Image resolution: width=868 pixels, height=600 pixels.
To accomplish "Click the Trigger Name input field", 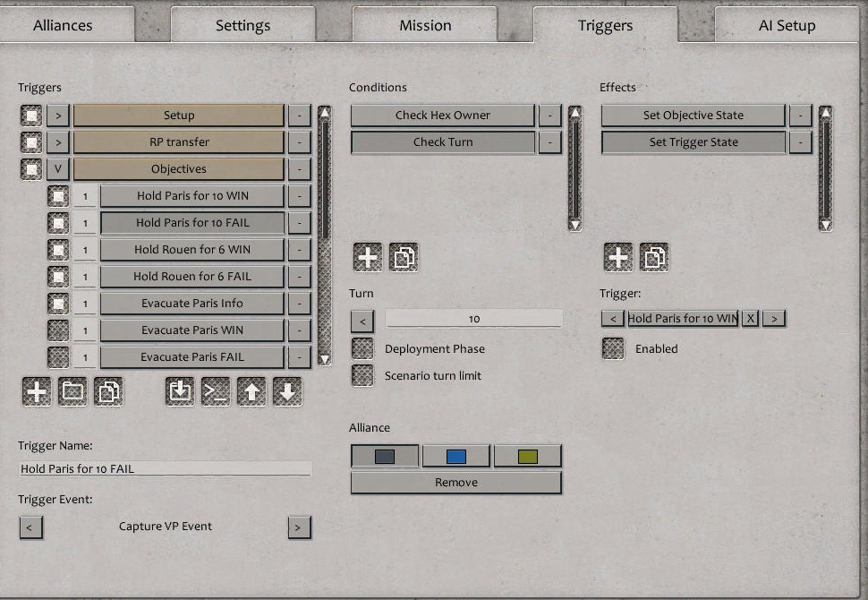I will 165,468.
